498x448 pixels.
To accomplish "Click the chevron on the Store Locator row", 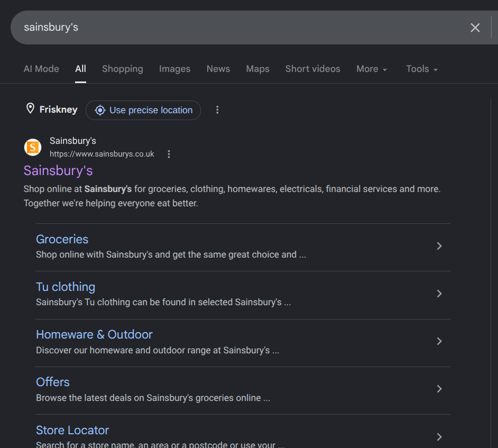I will [x=439, y=437].
